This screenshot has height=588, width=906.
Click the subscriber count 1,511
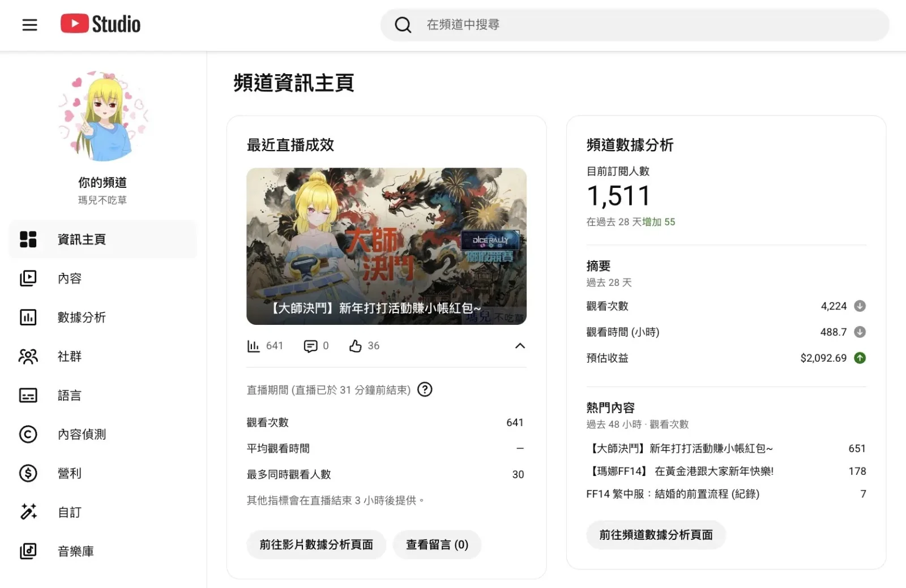pos(618,196)
